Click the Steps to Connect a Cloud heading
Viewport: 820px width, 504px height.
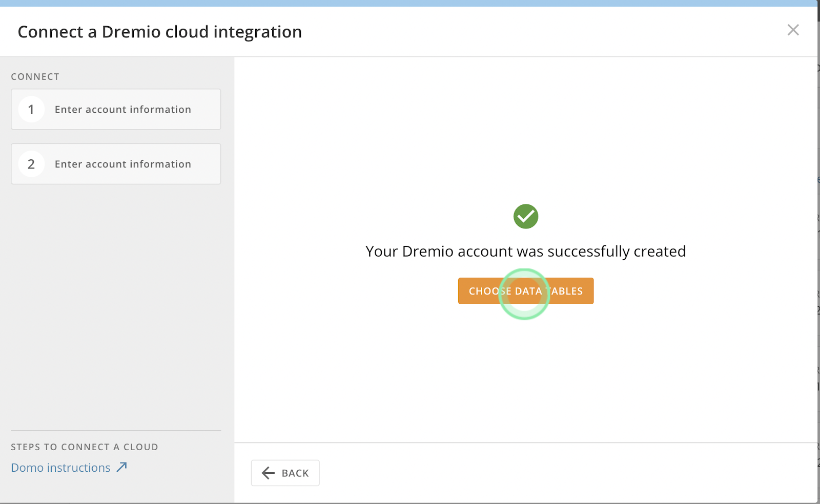coord(85,447)
